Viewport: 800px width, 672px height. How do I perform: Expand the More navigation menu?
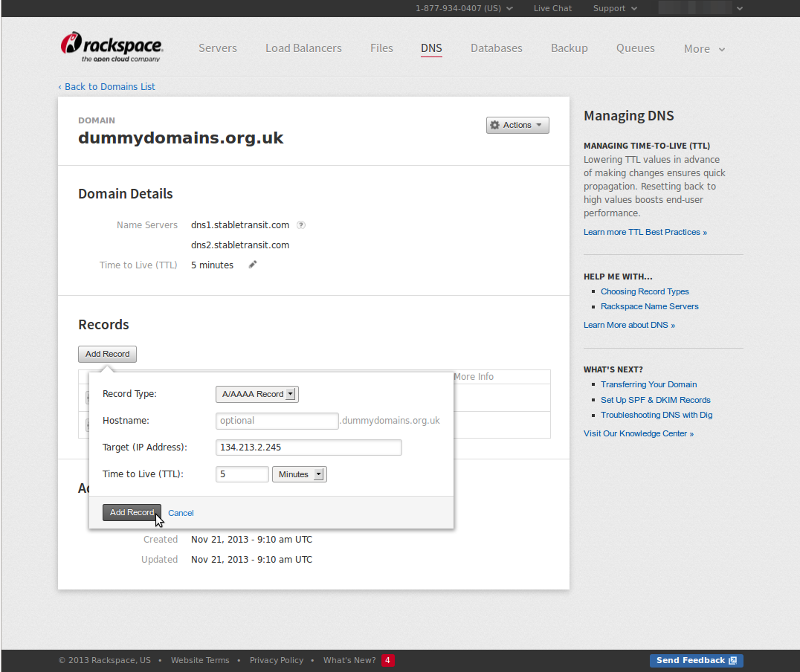click(x=704, y=49)
